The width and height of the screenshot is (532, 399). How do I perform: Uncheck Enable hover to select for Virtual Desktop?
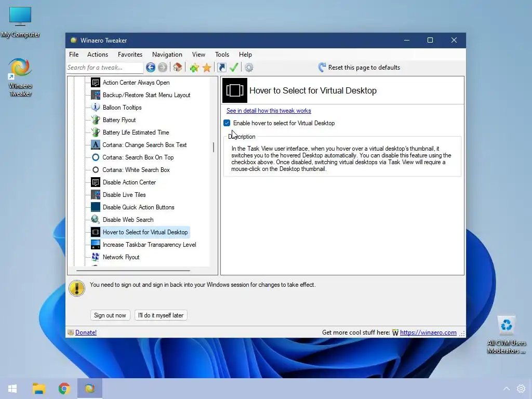click(227, 123)
